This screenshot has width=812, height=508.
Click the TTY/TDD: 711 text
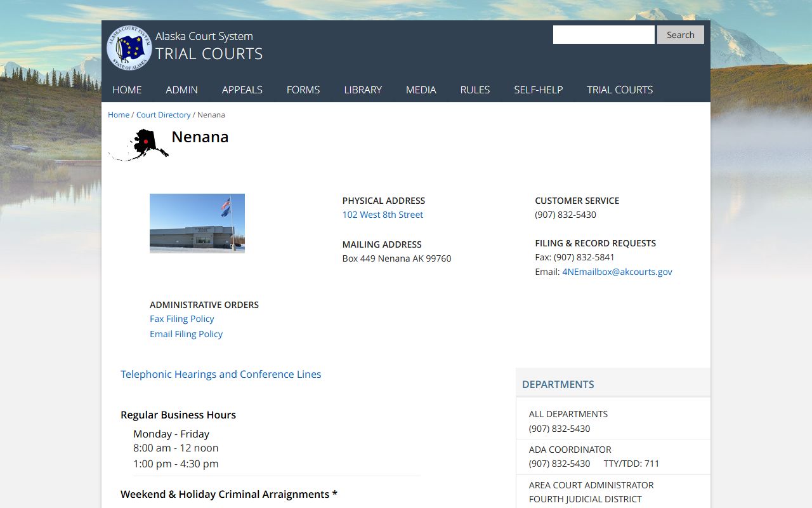pos(632,464)
